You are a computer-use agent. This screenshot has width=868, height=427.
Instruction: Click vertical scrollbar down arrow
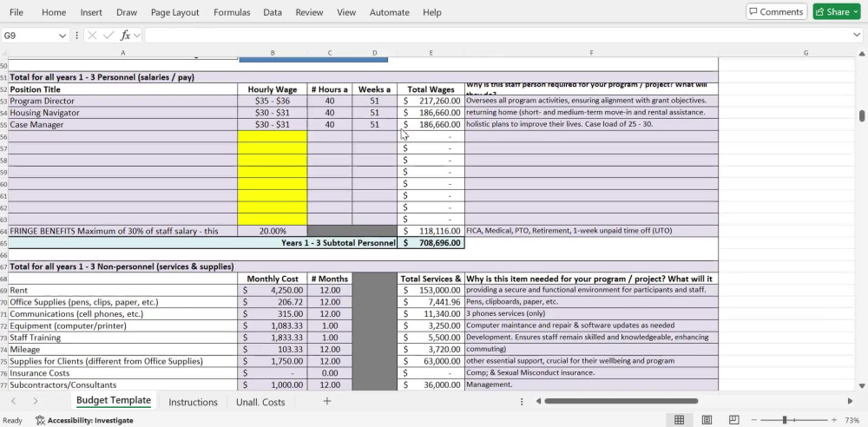pos(862,385)
